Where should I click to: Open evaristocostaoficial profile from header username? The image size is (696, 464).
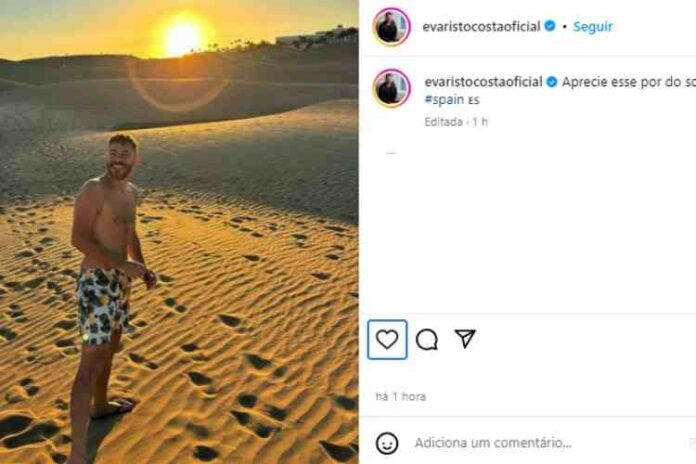pos(483,27)
